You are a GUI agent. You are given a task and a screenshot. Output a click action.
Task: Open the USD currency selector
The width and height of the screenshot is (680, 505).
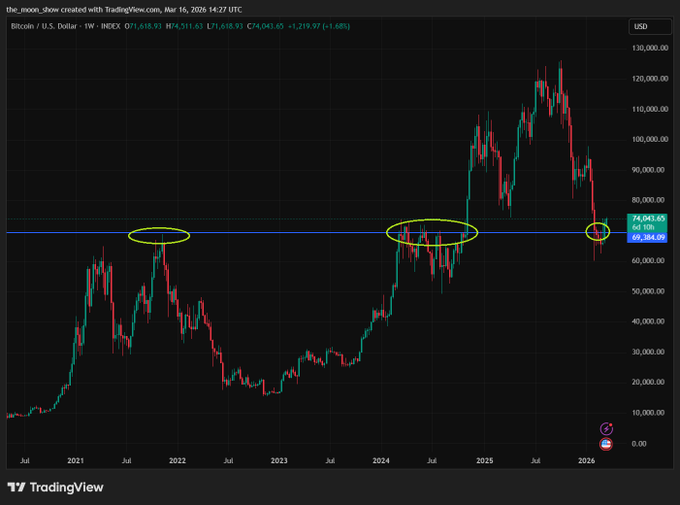(x=640, y=27)
